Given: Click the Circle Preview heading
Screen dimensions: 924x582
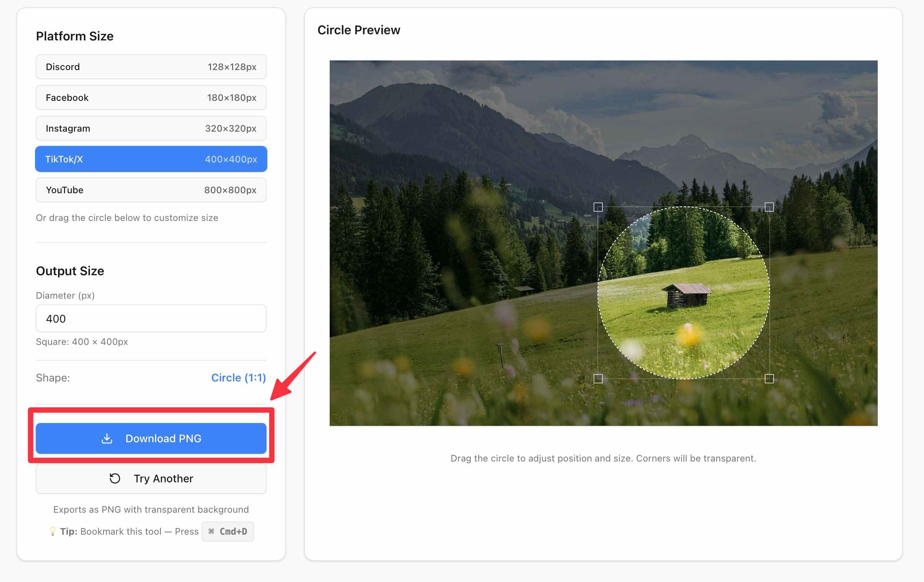Looking at the screenshot, I should click(359, 30).
